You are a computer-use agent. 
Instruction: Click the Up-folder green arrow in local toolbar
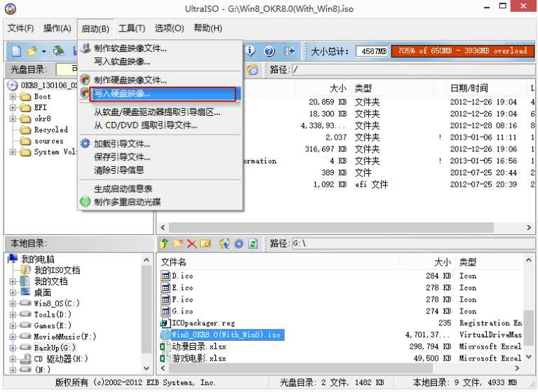click(x=164, y=243)
